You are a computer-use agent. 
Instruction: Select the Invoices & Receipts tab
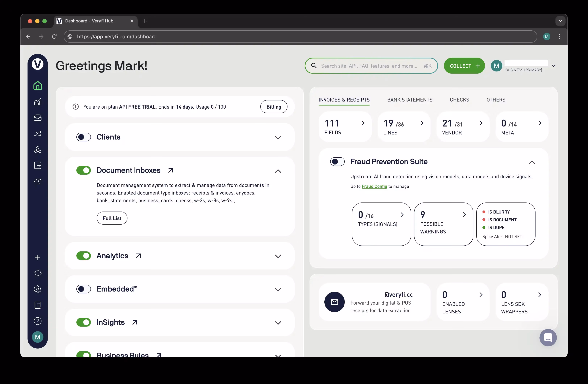click(344, 100)
